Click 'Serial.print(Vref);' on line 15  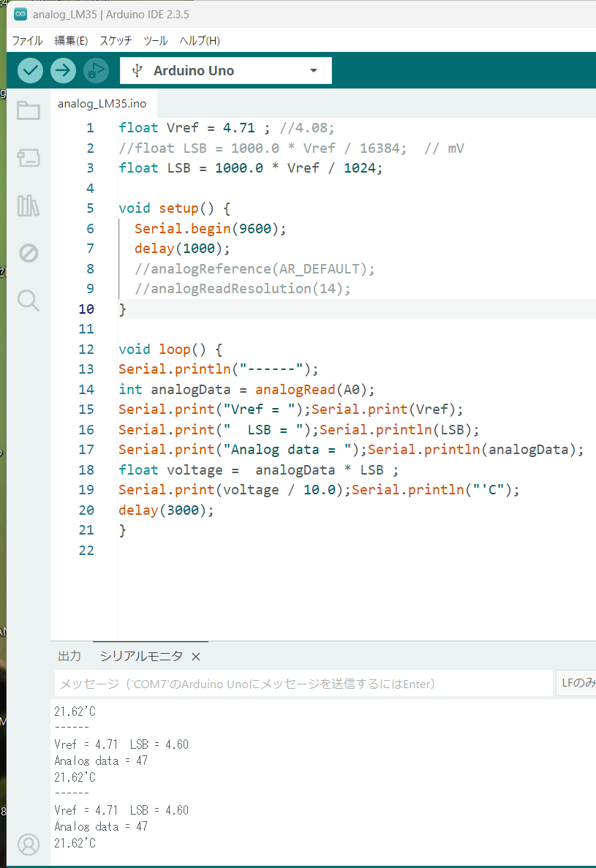click(x=387, y=410)
